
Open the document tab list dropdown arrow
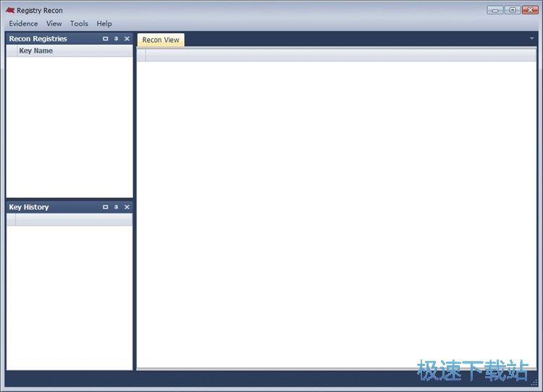point(532,38)
